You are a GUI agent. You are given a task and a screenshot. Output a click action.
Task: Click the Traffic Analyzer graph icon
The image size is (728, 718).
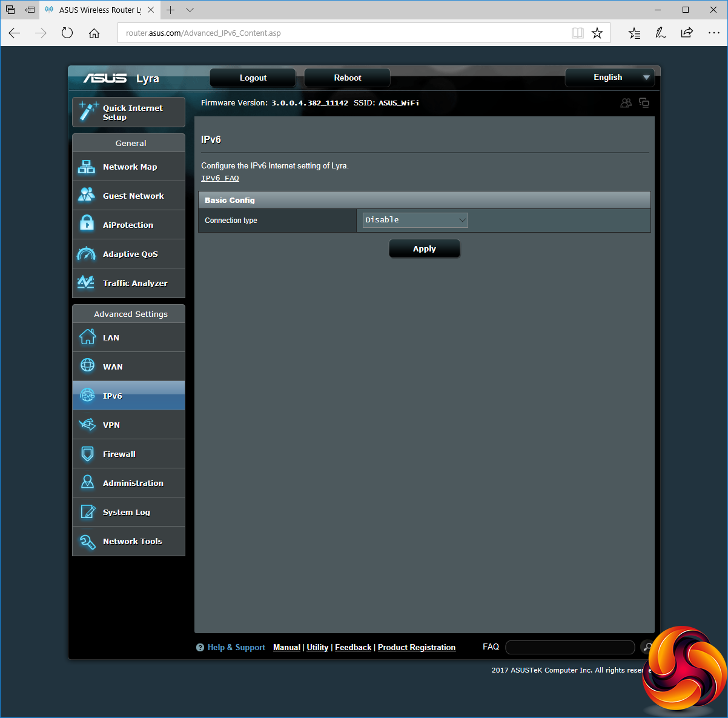[86, 282]
